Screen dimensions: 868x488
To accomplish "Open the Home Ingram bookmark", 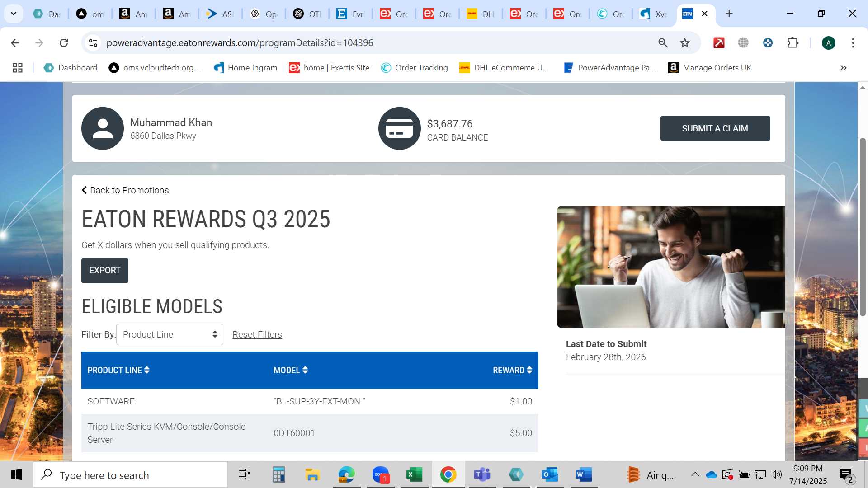I will click(x=245, y=68).
